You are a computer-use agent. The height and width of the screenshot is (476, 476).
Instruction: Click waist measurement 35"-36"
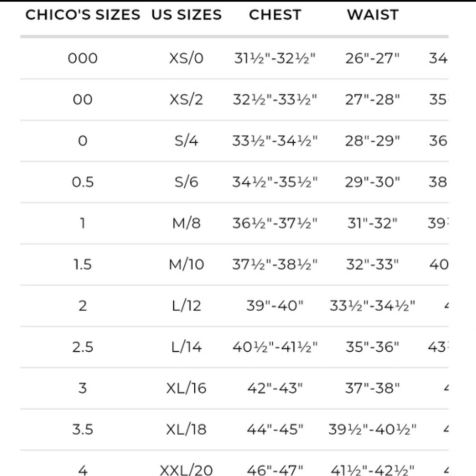[x=373, y=347]
